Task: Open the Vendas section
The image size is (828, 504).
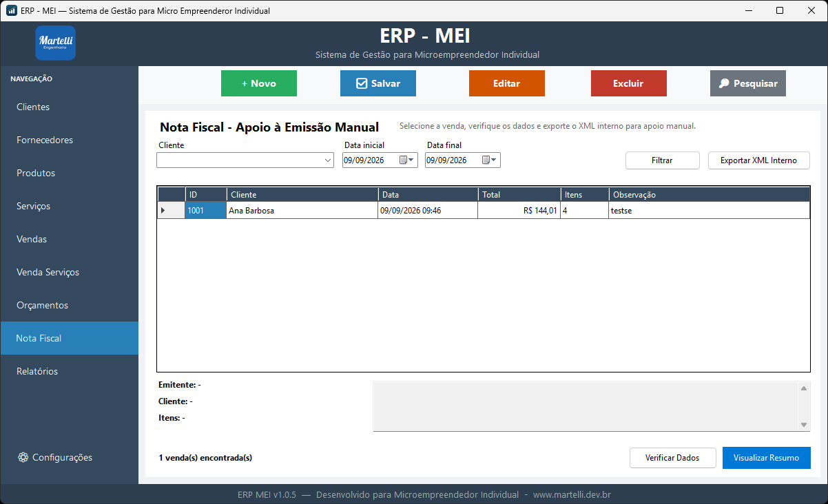Action: tap(69, 239)
